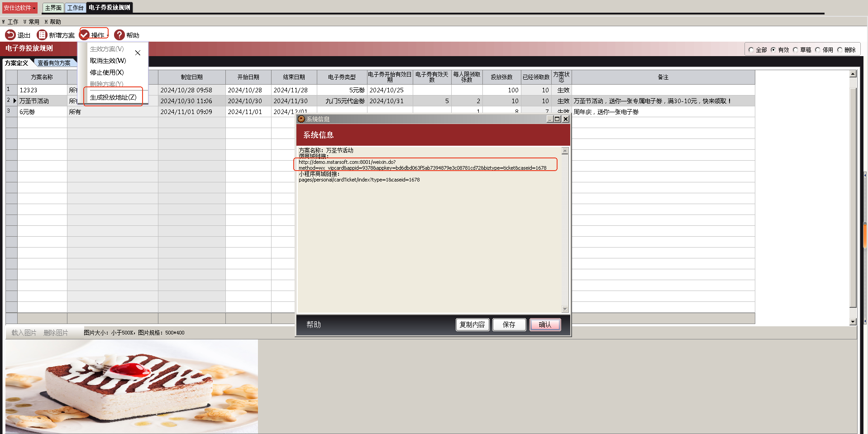Close the 系统信息 dialog
Screen dimensions: 868x434
coord(566,119)
